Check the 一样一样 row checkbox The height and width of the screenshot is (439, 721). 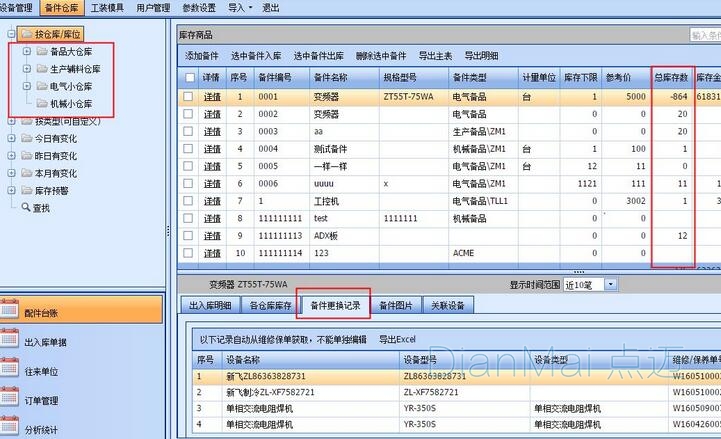(x=188, y=166)
